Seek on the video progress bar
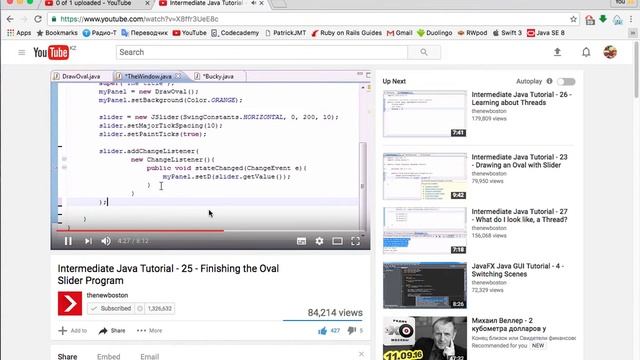640x360 pixels. pyautogui.click(x=209, y=231)
